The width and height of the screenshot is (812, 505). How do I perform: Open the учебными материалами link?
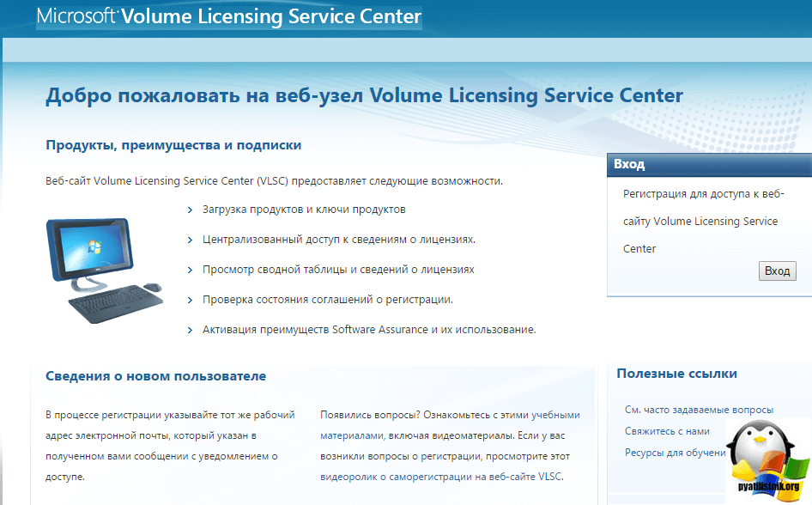pyautogui.click(x=451, y=425)
